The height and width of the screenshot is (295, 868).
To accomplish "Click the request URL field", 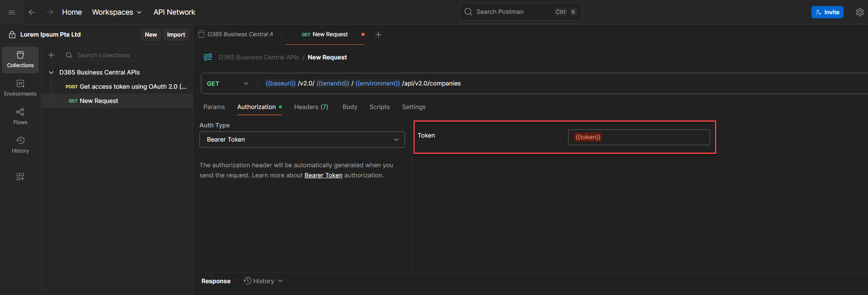I will pos(562,83).
